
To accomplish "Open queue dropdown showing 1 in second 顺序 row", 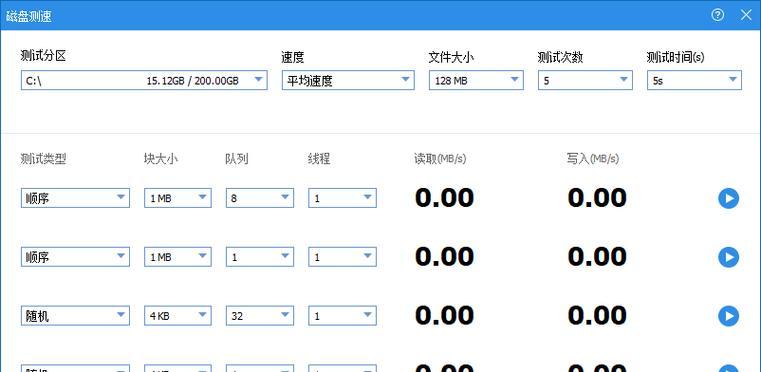I will [260, 257].
